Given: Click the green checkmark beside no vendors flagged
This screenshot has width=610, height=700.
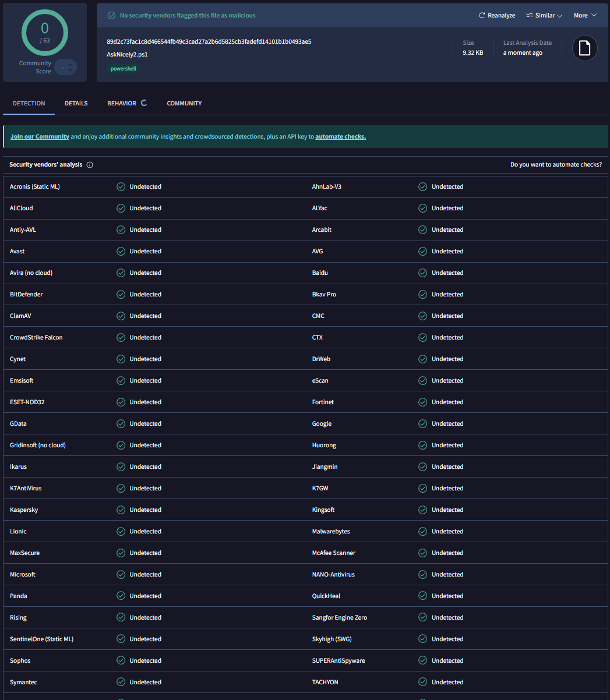Looking at the screenshot, I should pyautogui.click(x=111, y=16).
